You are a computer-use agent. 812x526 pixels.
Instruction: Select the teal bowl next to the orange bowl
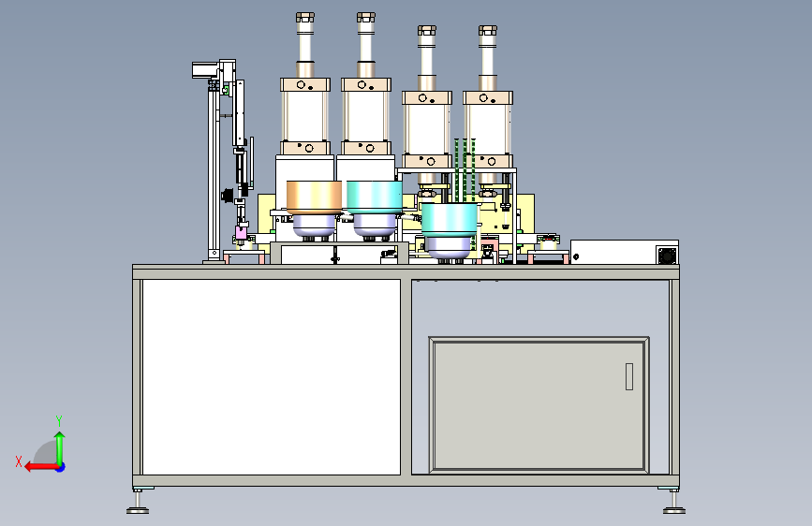375,197
